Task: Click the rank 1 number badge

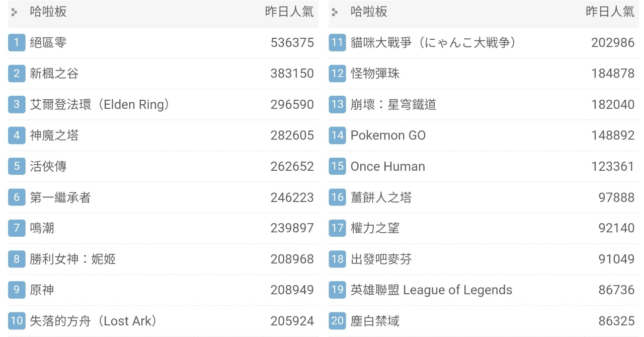Action: click(x=17, y=42)
